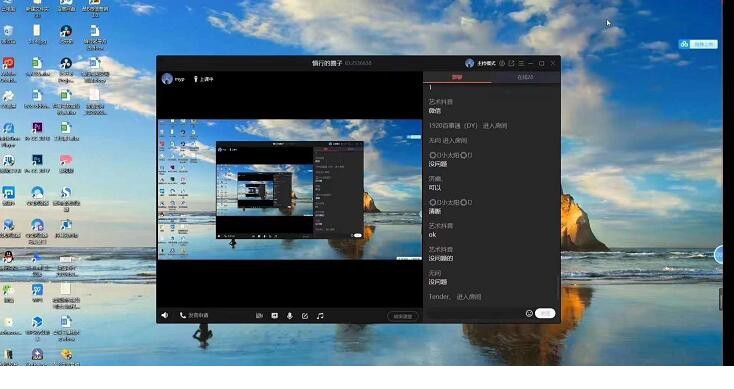Viewport: 734px width, 389px height.
Task: Switch to the online members tab
Action: click(525, 77)
